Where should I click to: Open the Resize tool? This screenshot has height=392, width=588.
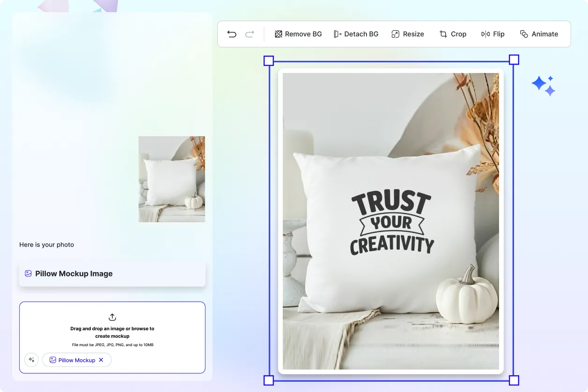tap(407, 34)
